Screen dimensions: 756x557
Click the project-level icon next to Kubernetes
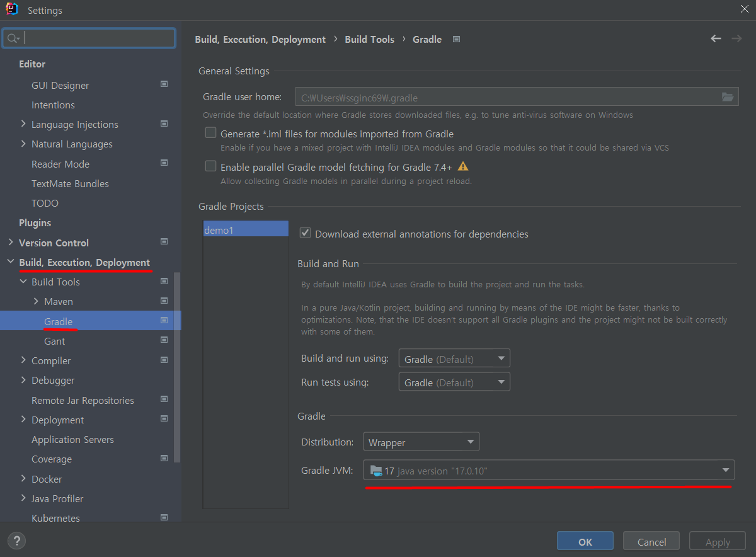point(164,517)
